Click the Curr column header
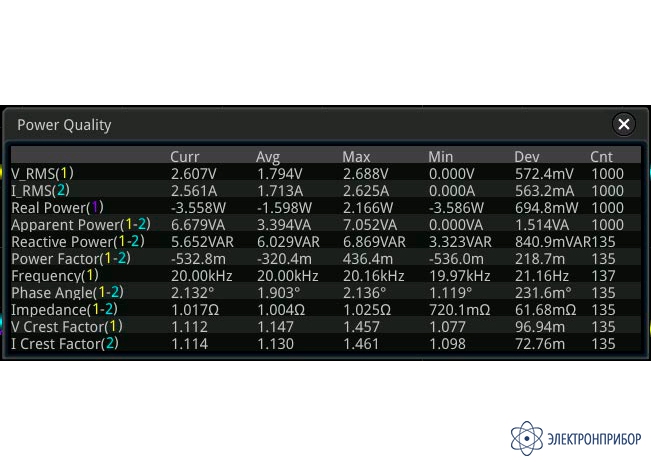Image resolution: width=651 pixels, height=466 pixels. pyautogui.click(x=185, y=157)
